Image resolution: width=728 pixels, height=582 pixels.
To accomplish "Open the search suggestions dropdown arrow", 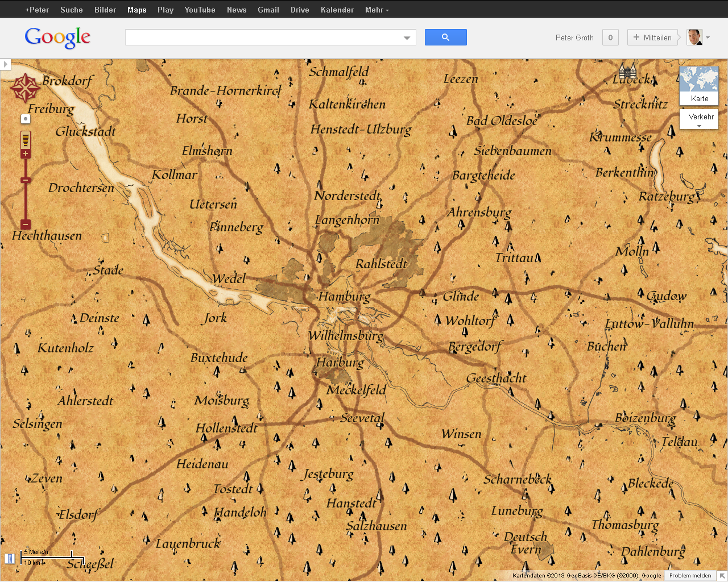I will coord(407,37).
